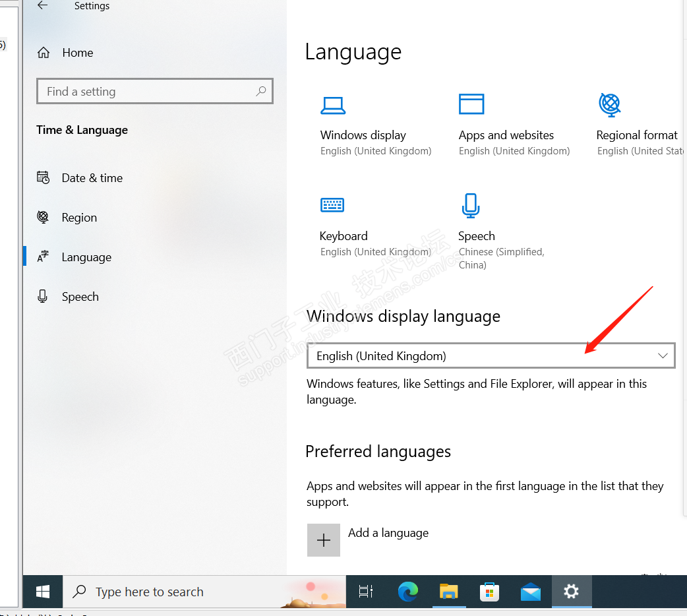Click the Region globe icon in sidebar
687x616 pixels.
tap(43, 217)
